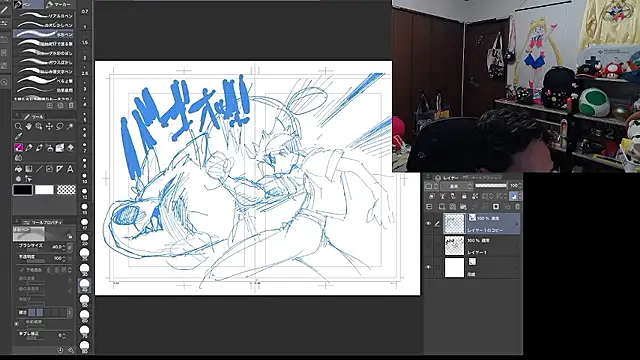Expand the hardness options arrow
The width and height of the screenshot is (640, 360).
(69, 313)
